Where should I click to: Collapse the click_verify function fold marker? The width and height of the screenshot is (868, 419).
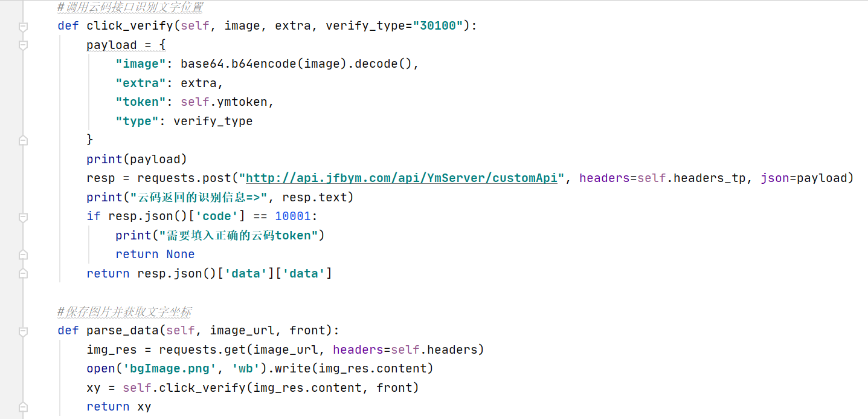23,27
